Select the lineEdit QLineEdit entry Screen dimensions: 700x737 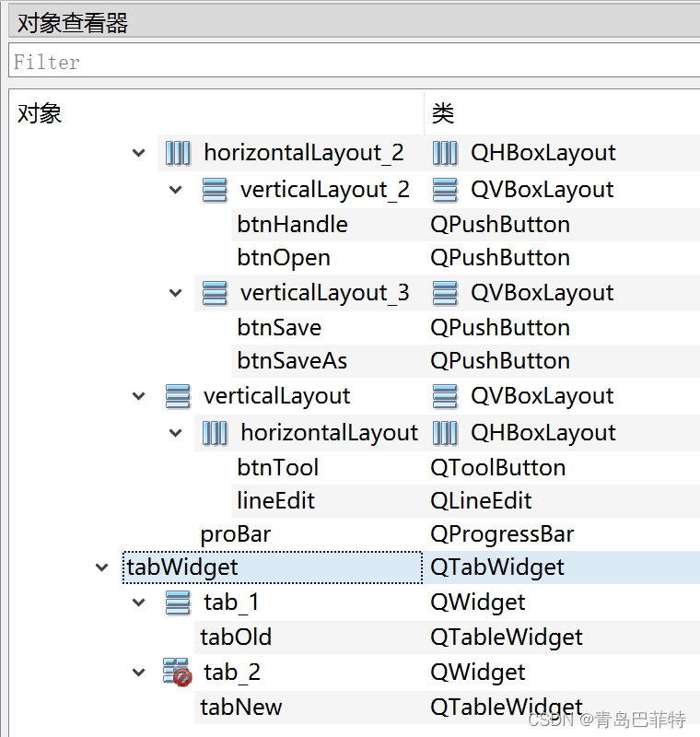[274, 500]
